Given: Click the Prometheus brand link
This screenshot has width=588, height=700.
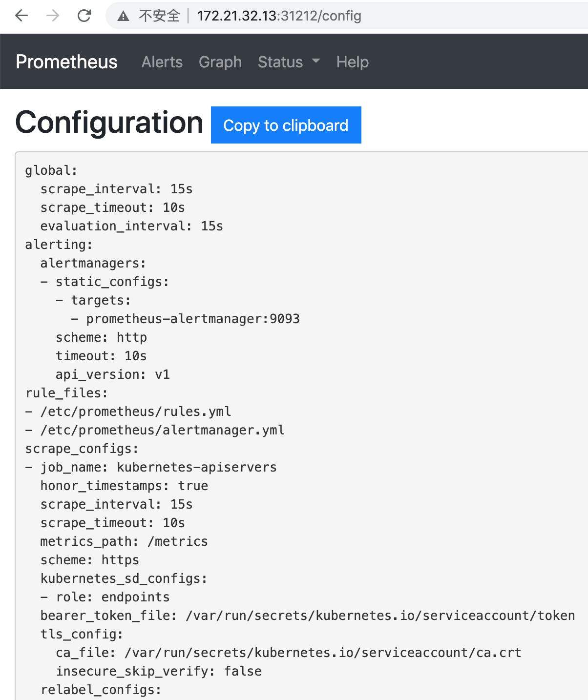Looking at the screenshot, I should [66, 62].
